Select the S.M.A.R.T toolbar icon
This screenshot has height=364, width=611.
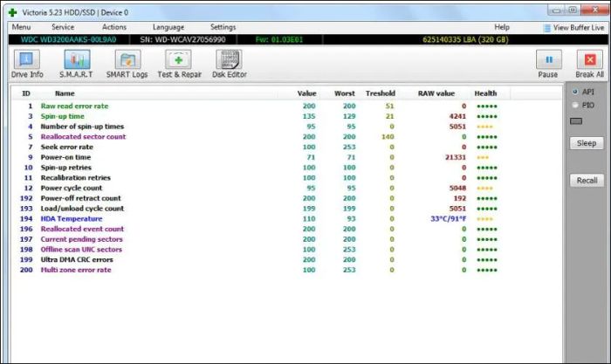click(77, 64)
